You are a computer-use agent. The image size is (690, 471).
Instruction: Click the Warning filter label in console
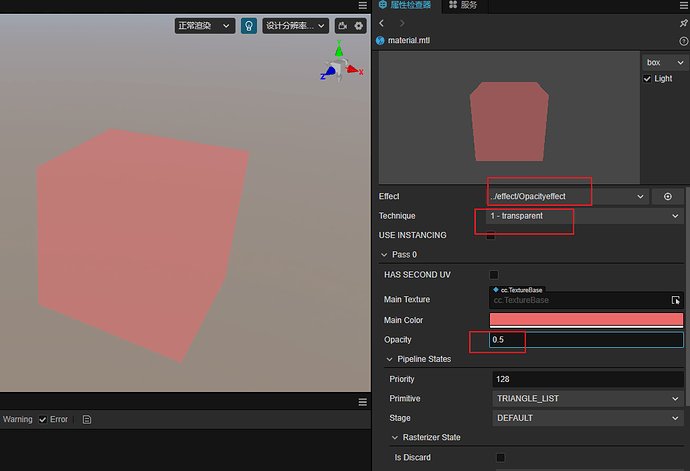(18, 419)
